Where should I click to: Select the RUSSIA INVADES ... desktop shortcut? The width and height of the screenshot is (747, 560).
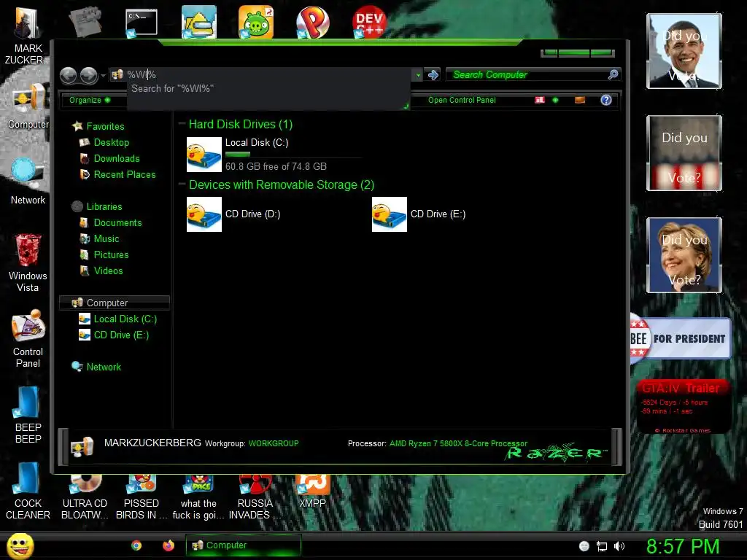[x=255, y=497]
